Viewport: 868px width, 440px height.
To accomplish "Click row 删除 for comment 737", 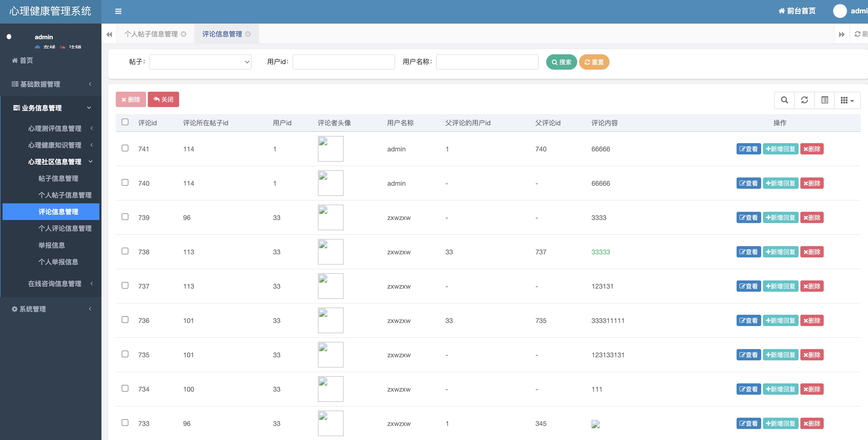I will tap(812, 286).
